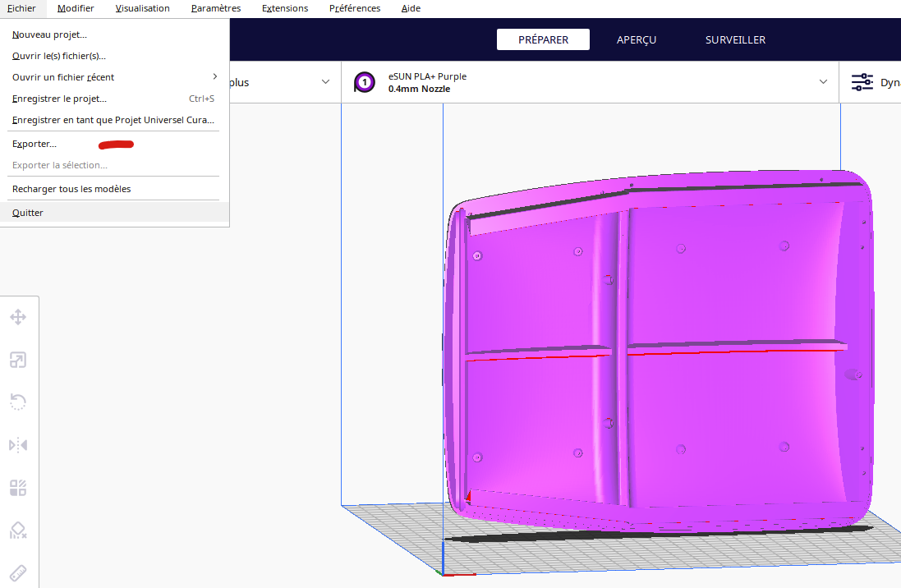Expand Ouvrir un fichier récent submenu

tap(114, 77)
